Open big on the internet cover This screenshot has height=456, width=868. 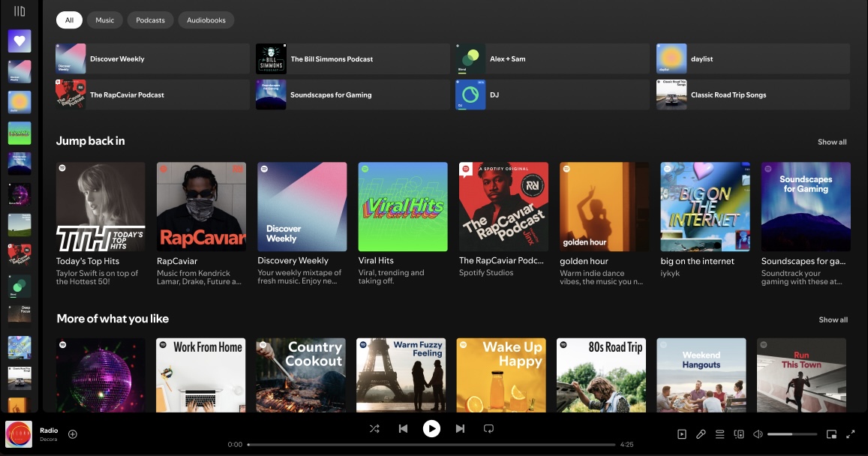click(x=705, y=207)
